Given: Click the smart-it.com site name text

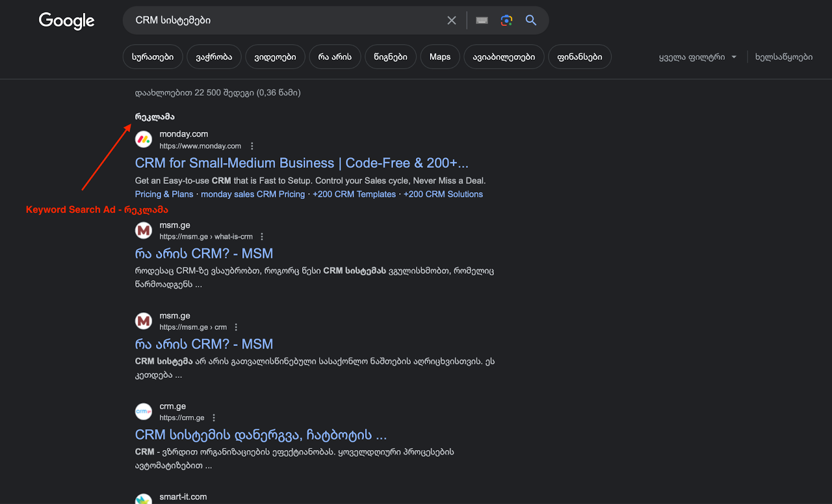Looking at the screenshot, I should tap(183, 497).
